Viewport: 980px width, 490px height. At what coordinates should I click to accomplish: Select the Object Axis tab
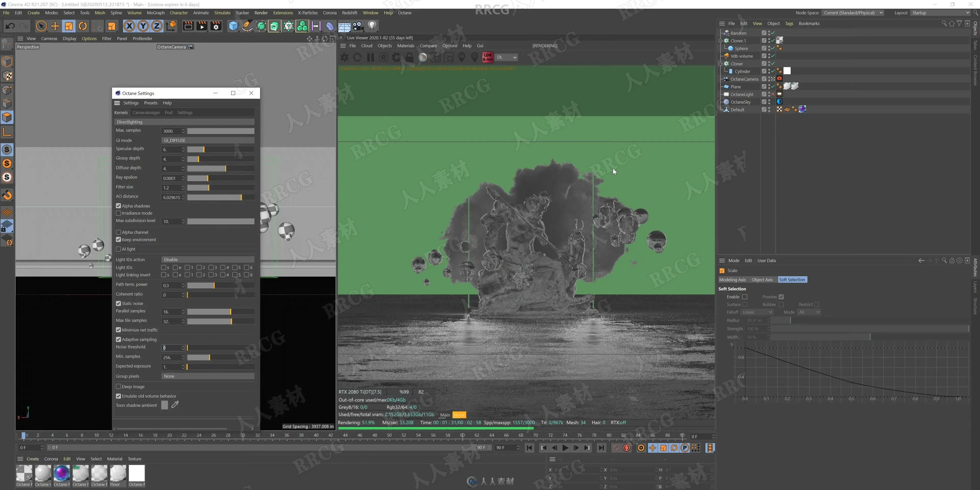(762, 280)
